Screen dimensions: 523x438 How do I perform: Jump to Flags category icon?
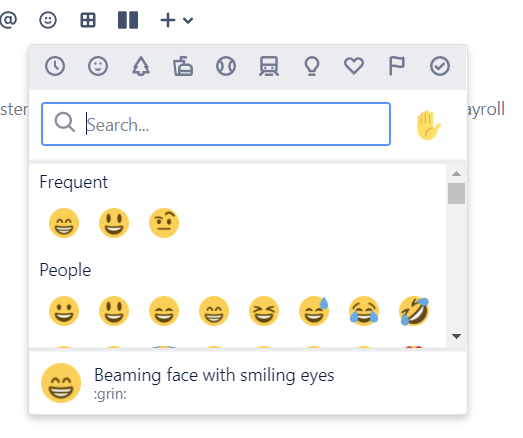(397, 66)
